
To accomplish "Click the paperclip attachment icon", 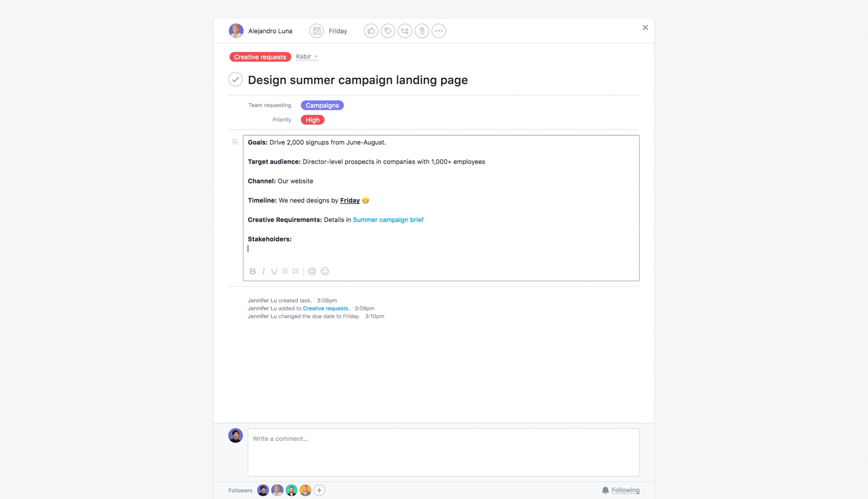I will (x=422, y=31).
